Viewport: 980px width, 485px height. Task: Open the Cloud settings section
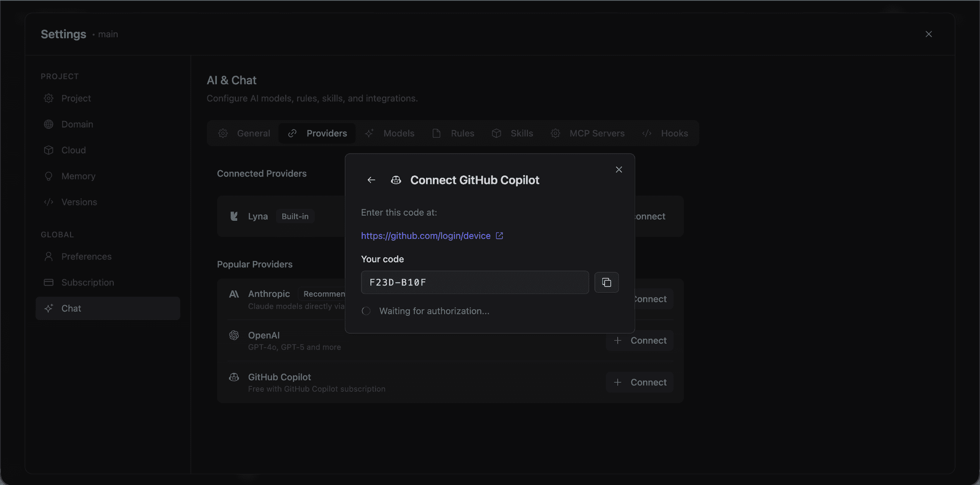click(73, 150)
